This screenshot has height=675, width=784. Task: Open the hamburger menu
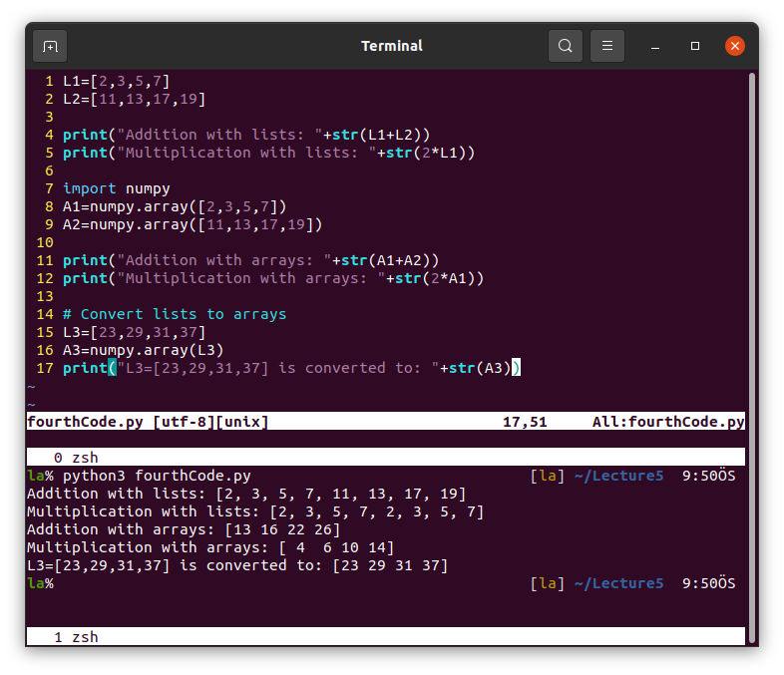(x=607, y=46)
